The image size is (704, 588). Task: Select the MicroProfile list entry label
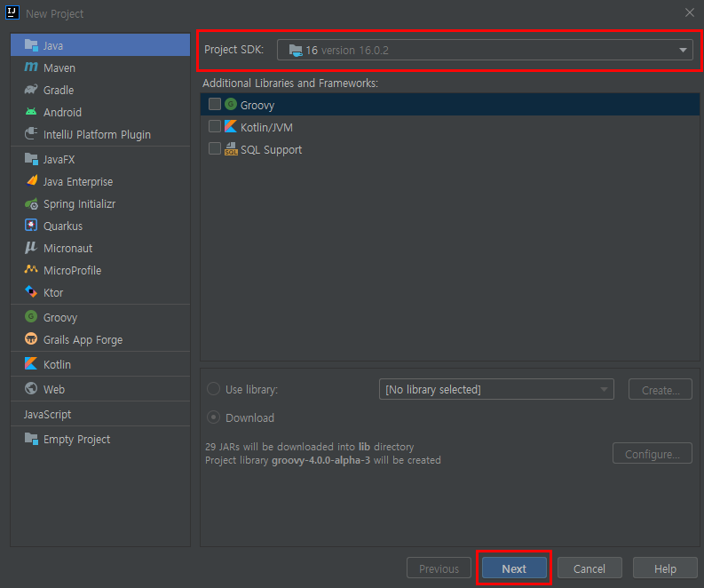coord(72,270)
